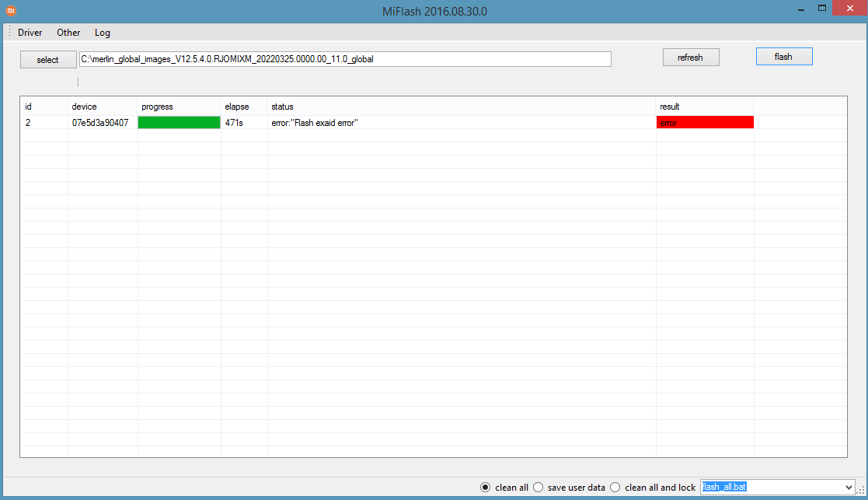This screenshot has width=868, height=500.
Task: Click the menu bar grip handle
Action: [x=9, y=32]
